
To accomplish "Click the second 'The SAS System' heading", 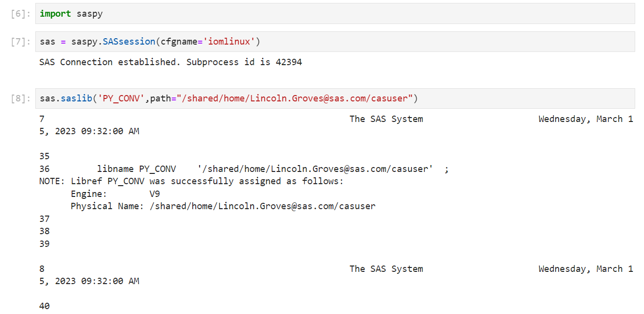I will (x=386, y=269).
